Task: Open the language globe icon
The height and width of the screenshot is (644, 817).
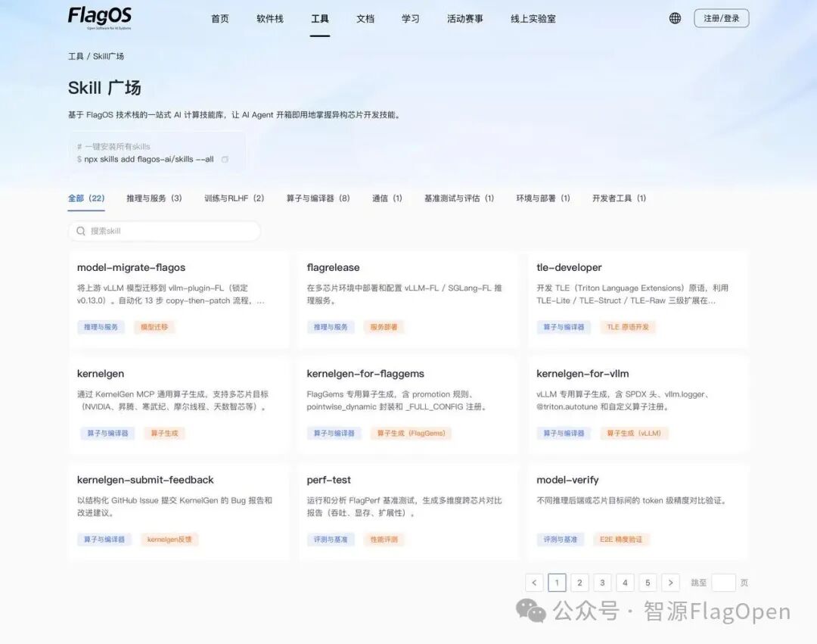Action: (675, 18)
